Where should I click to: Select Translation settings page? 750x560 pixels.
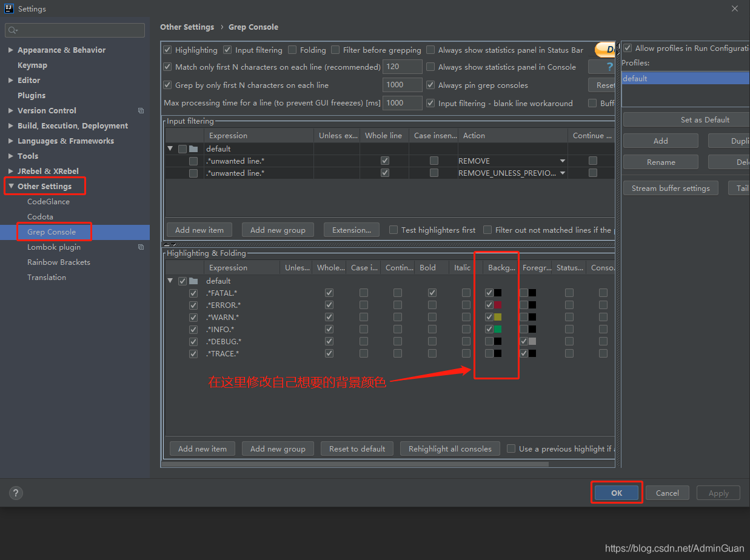(x=47, y=278)
